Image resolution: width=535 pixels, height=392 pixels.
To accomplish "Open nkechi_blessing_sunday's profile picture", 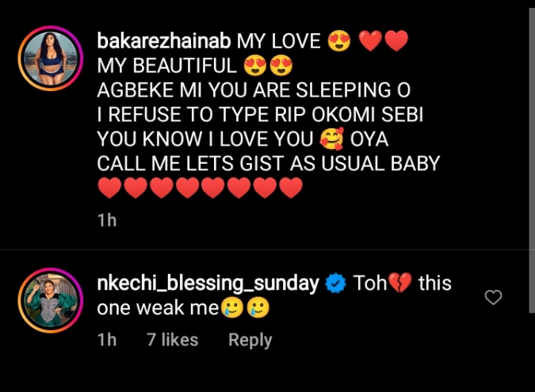I will [51, 301].
